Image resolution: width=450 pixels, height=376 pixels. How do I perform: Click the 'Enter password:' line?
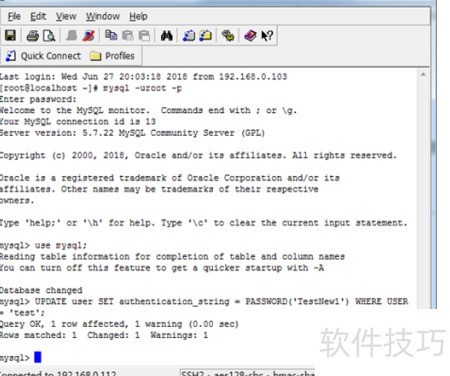tap(38, 99)
